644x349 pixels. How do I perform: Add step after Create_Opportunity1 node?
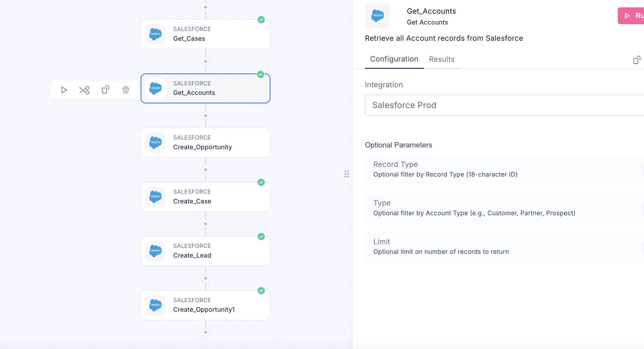point(205,332)
